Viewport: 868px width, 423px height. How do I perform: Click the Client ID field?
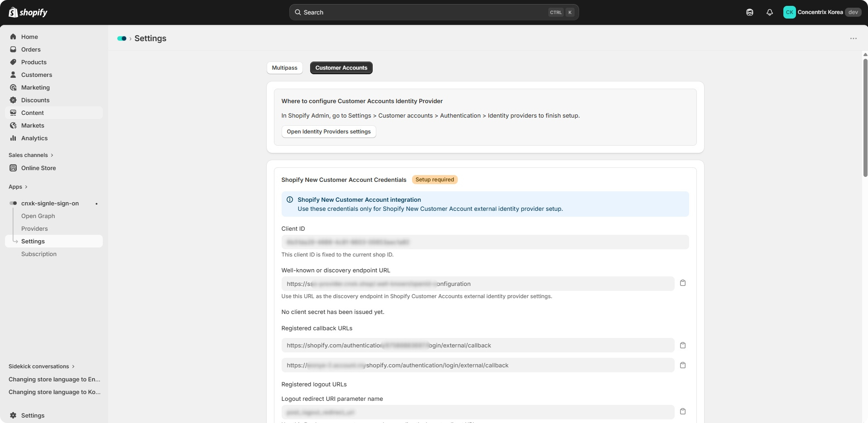pos(485,242)
